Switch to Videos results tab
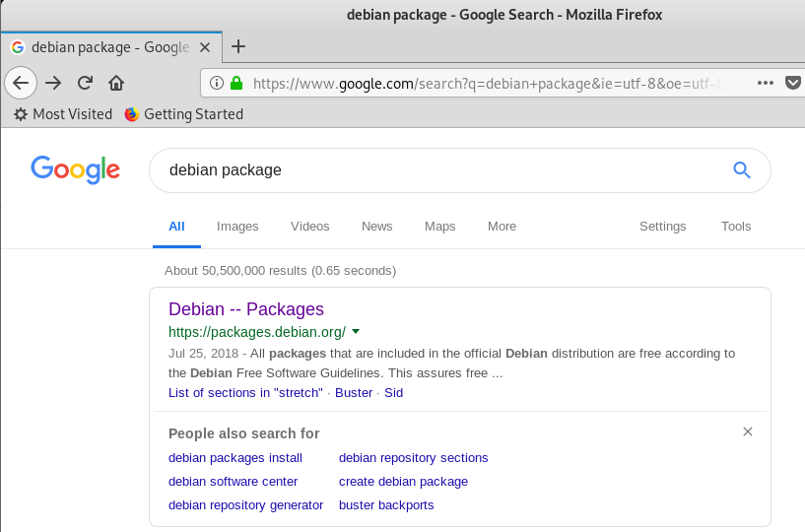This screenshot has height=532, width=805. coord(309,227)
